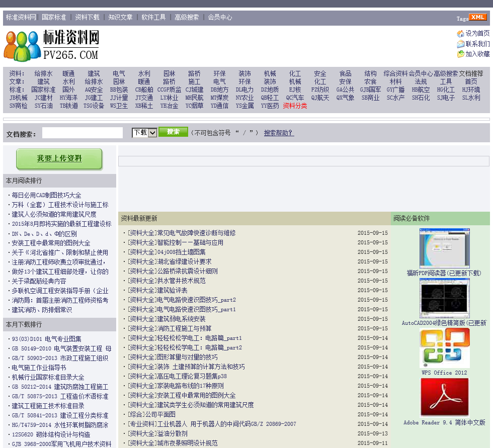Screen dimensions: 493x448
Task: Click the 我要上传资料 upload button
Action: [x=59, y=159]
